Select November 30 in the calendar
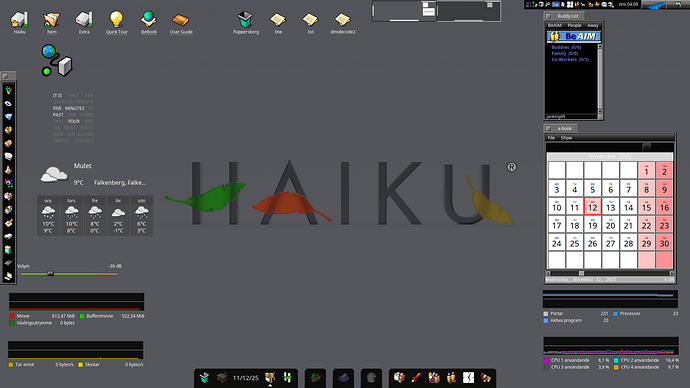Image resolution: width=690 pixels, height=388 pixels. [664, 242]
